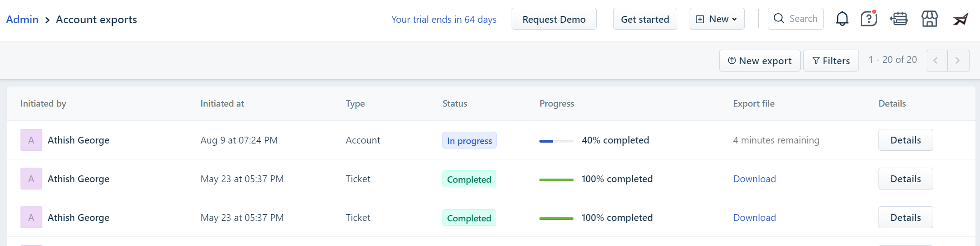The height and width of the screenshot is (246, 980).
Task: Click the Status column header
Action: 455,103
